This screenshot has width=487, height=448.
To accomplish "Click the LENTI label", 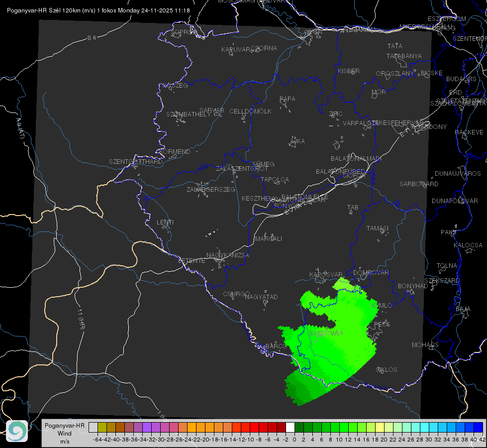I will [165, 223].
